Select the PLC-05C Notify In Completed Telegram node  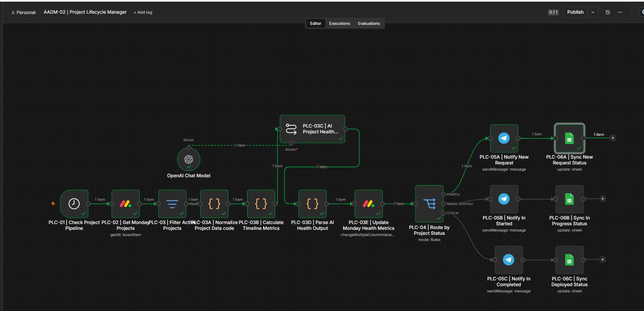[509, 260]
